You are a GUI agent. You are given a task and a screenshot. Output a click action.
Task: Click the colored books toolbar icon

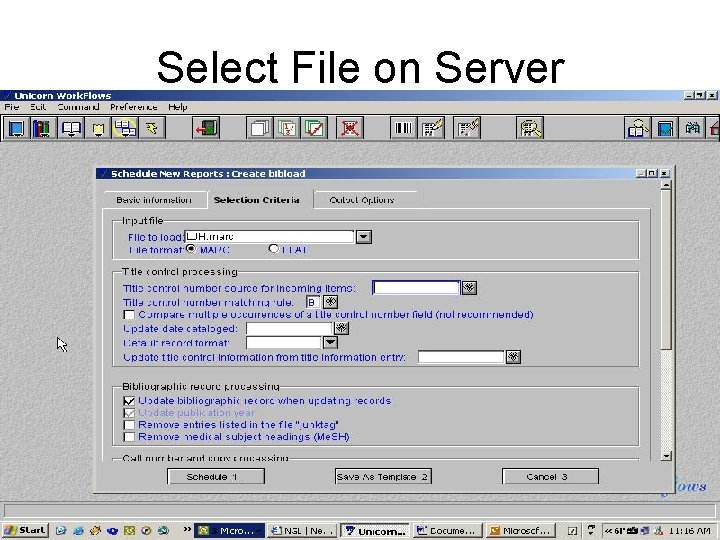42,128
